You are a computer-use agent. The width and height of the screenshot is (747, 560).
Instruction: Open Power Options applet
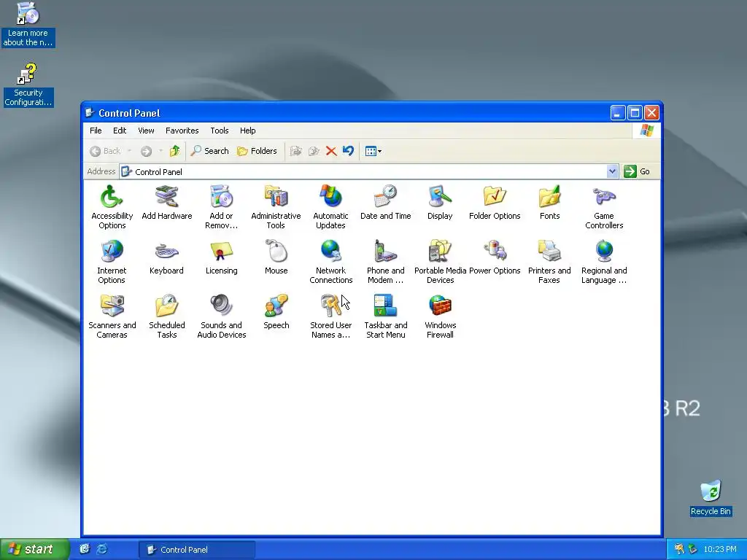495,257
